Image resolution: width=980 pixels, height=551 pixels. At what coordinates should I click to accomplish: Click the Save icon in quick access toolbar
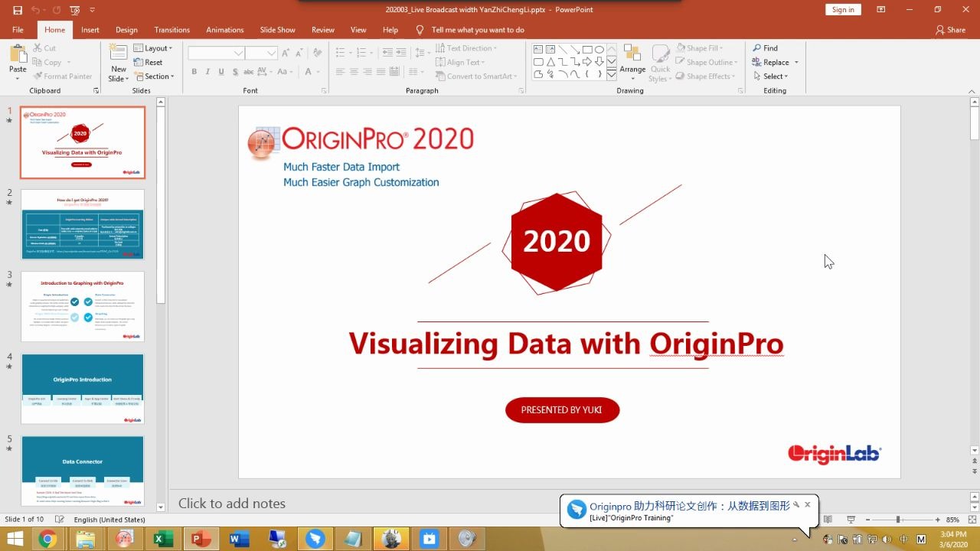point(18,10)
